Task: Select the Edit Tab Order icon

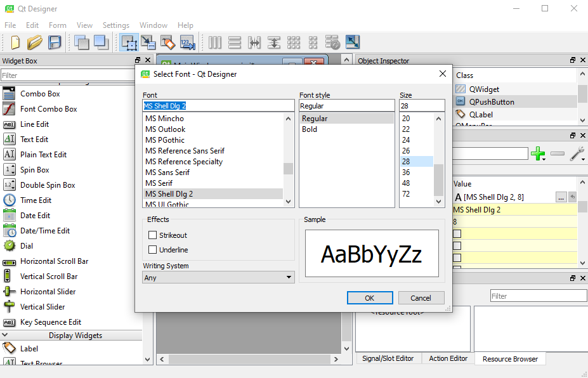Action: tap(188, 42)
